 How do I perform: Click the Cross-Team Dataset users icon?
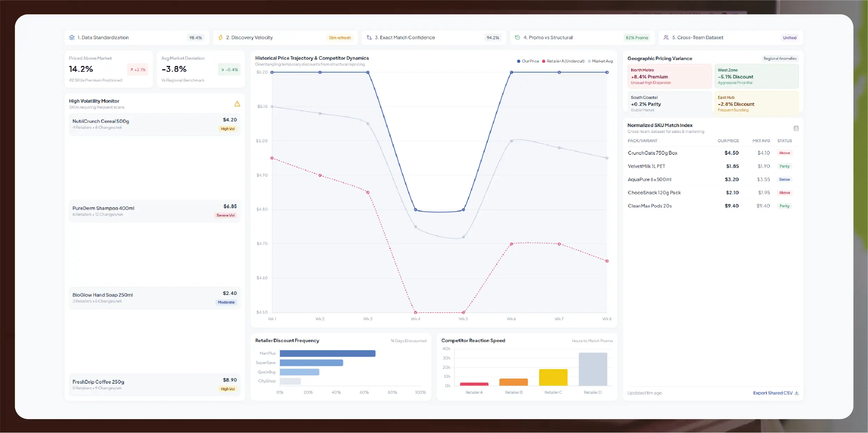tap(666, 37)
